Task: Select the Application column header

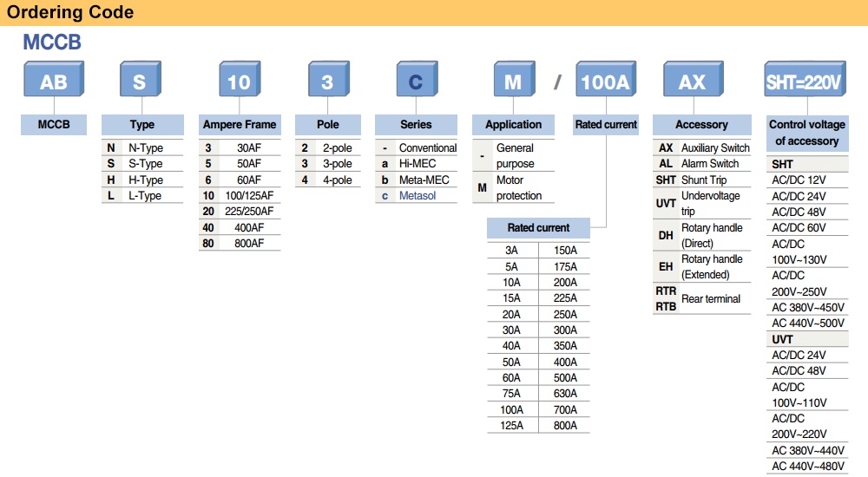Action: [x=513, y=125]
